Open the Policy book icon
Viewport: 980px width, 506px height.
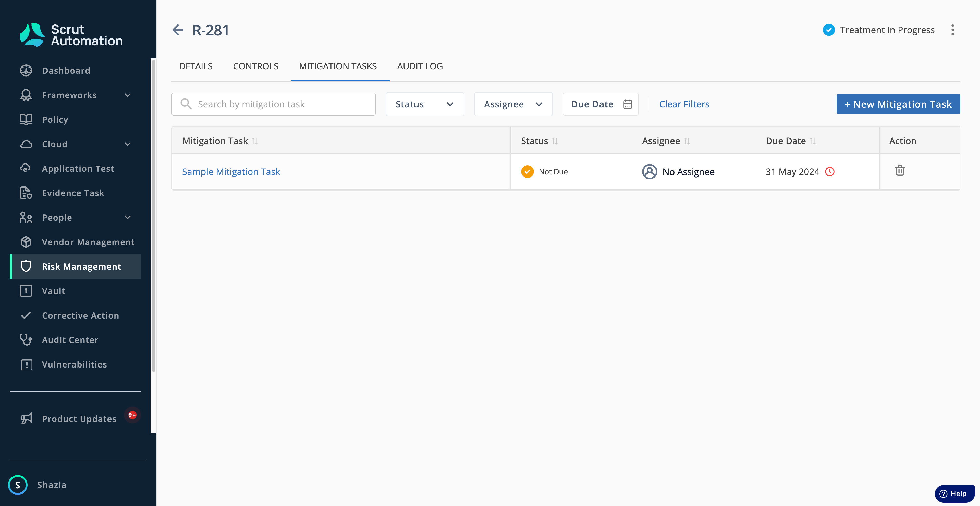coord(26,119)
